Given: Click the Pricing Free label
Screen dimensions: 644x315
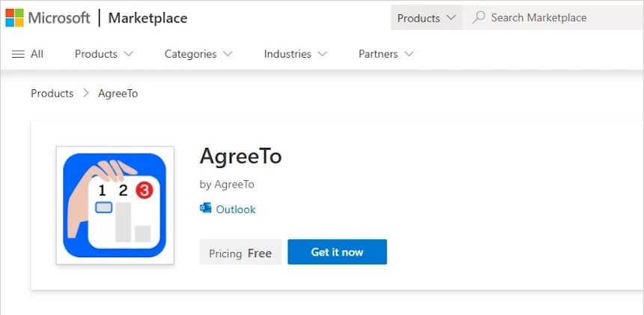Looking at the screenshot, I should click(240, 253).
